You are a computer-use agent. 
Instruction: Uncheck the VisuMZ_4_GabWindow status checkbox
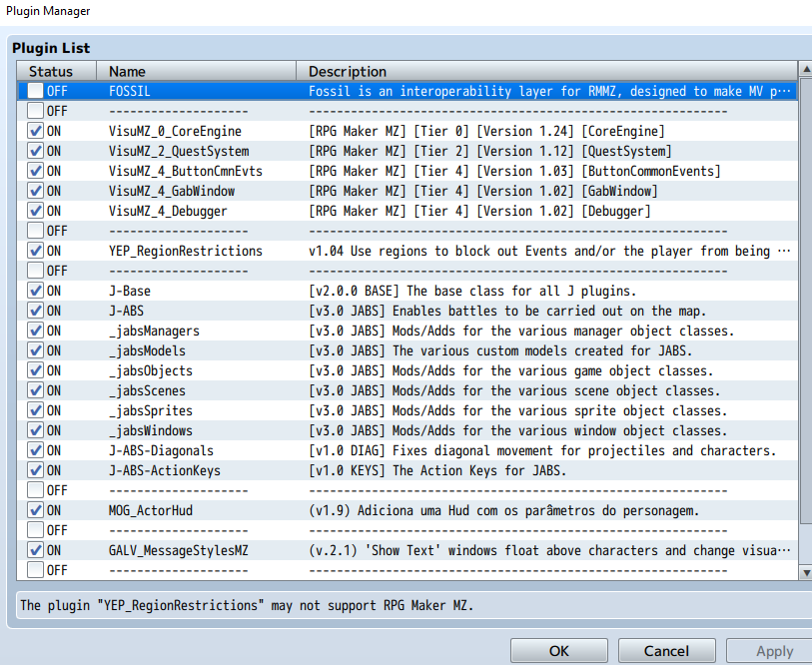(35, 191)
